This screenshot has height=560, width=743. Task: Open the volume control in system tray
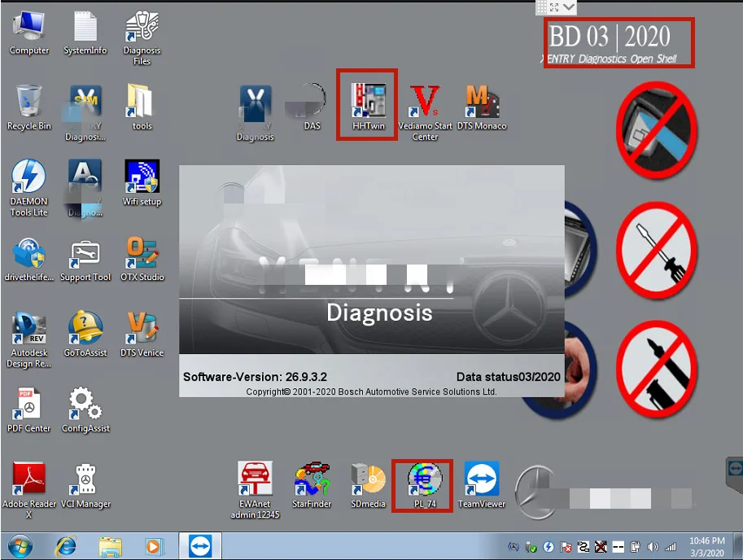(653, 547)
